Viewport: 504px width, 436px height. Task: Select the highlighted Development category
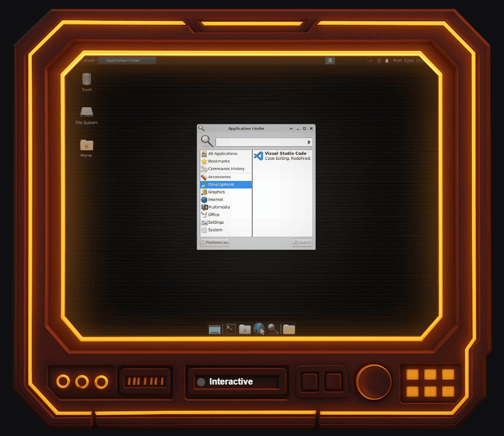226,185
